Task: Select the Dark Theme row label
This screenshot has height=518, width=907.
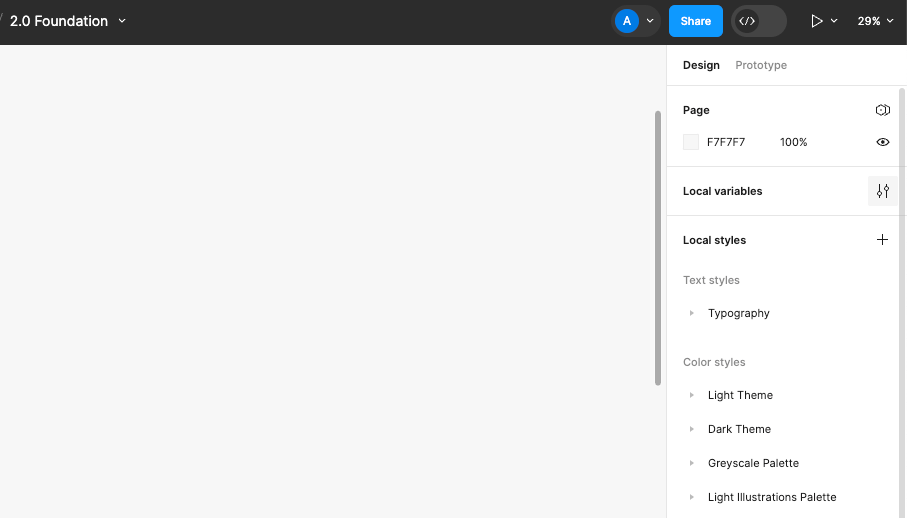Action: pyautogui.click(x=739, y=429)
